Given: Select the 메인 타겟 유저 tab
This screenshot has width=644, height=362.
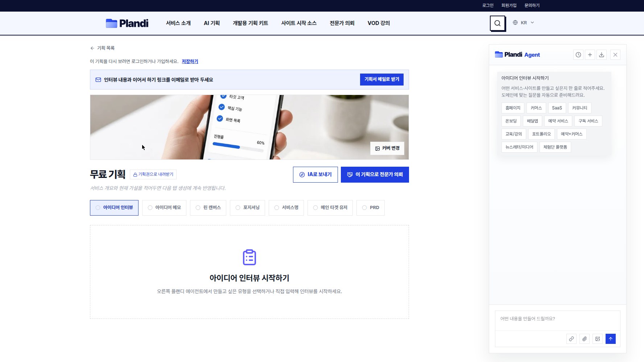Looking at the screenshot, I should pyautogui.click(x=330, y=208).
